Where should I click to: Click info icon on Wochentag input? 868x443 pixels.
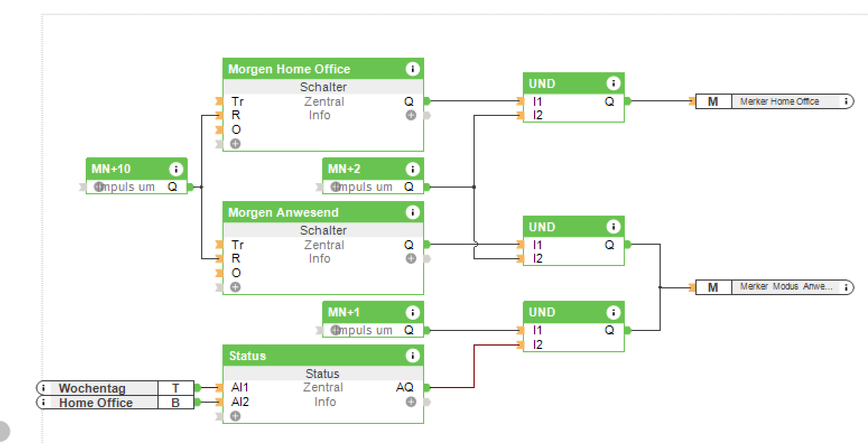(x=43, y=388)
